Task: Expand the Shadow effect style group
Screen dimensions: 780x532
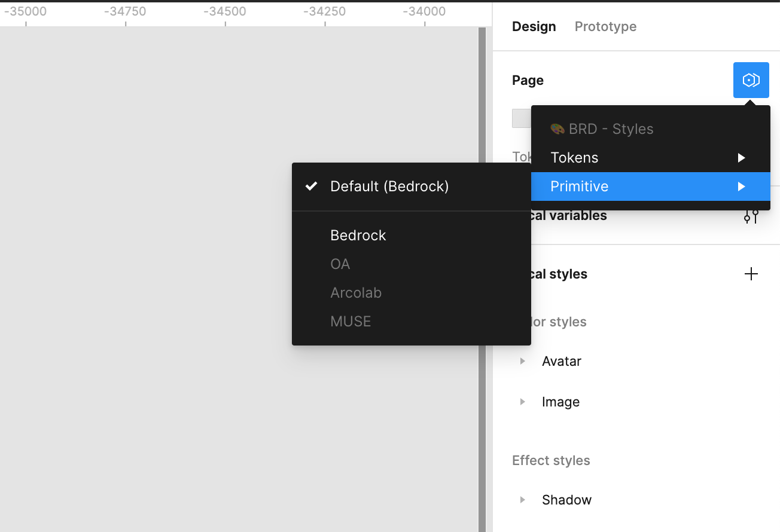Action: click(523, 500)
